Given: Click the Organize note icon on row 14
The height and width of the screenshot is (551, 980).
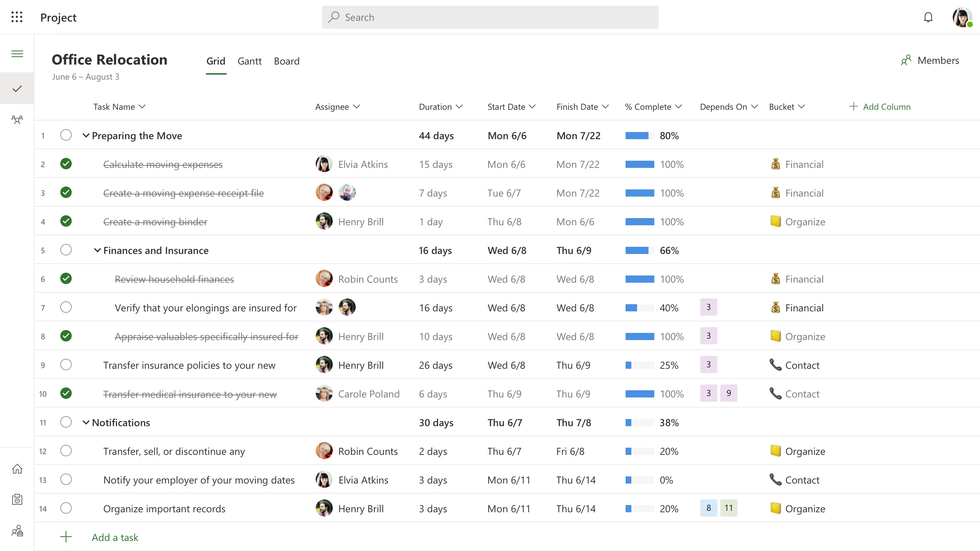Looking at the screenshot, I should [775, 508].
